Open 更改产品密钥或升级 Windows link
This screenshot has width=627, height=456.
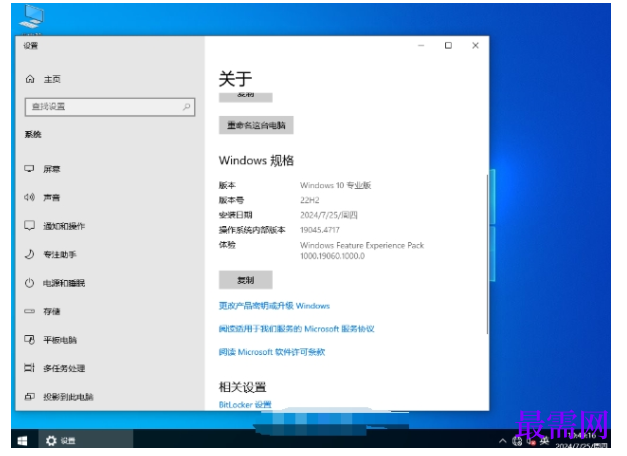274,306
